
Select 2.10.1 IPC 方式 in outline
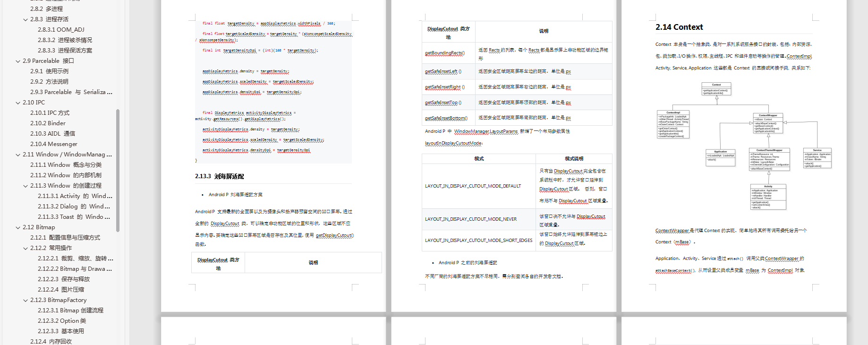(50, 113)
